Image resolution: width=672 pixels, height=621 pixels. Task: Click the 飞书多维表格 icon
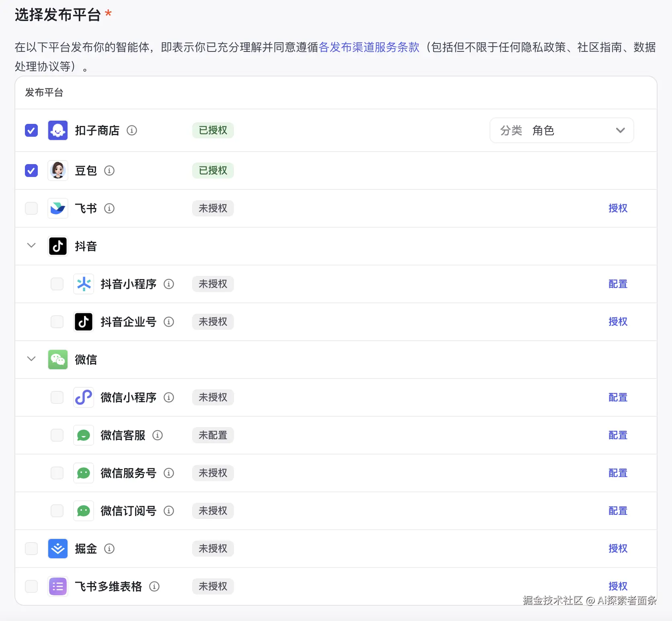58,586
